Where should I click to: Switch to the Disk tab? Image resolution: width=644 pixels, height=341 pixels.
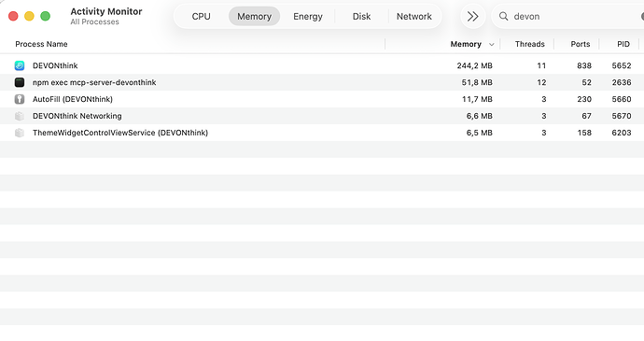[x=361, y=17]
